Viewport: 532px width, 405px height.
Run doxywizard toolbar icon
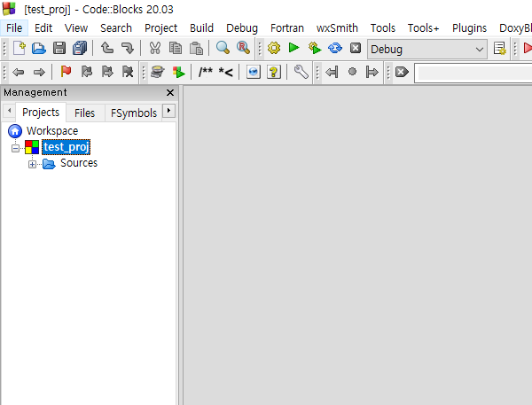158,72
